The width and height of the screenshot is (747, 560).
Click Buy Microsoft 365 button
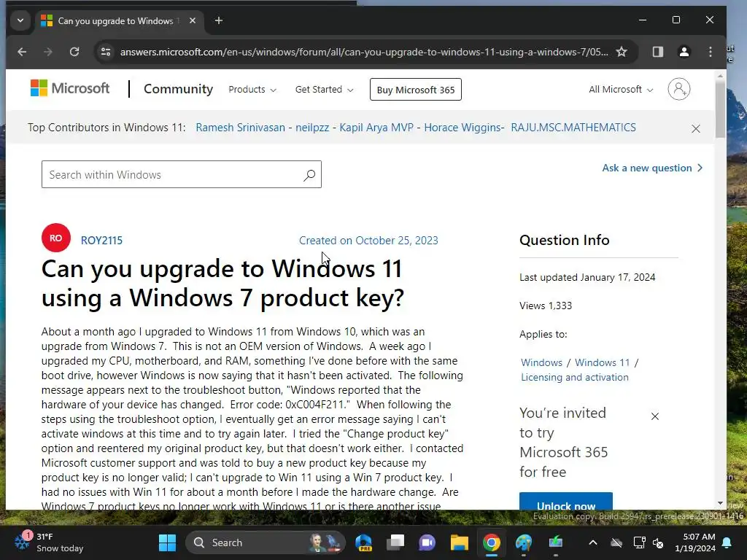415,90
